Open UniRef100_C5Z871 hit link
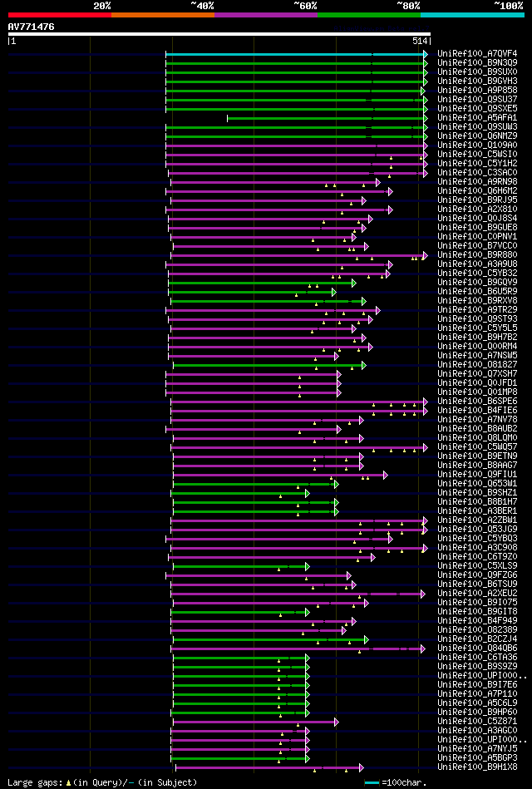The height and width of the screenshot is (789, 532). pos(478,721)
